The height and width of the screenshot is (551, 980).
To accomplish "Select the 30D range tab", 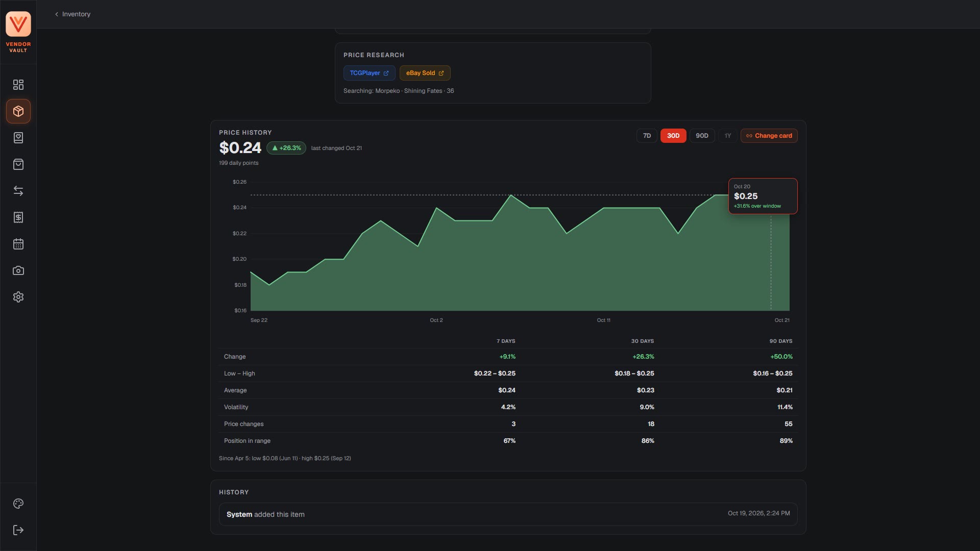I will [x=673, y=136].
